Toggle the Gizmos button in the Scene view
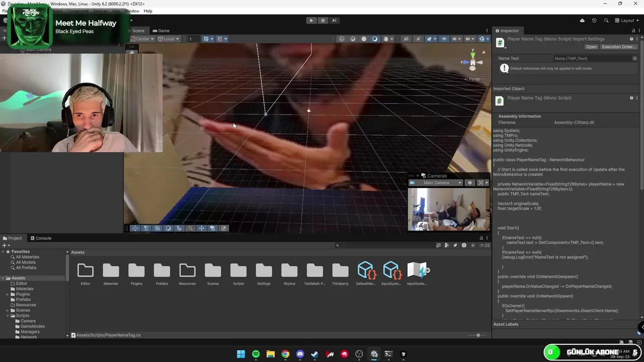The image size is (644, 362). [x=481, y=39]
